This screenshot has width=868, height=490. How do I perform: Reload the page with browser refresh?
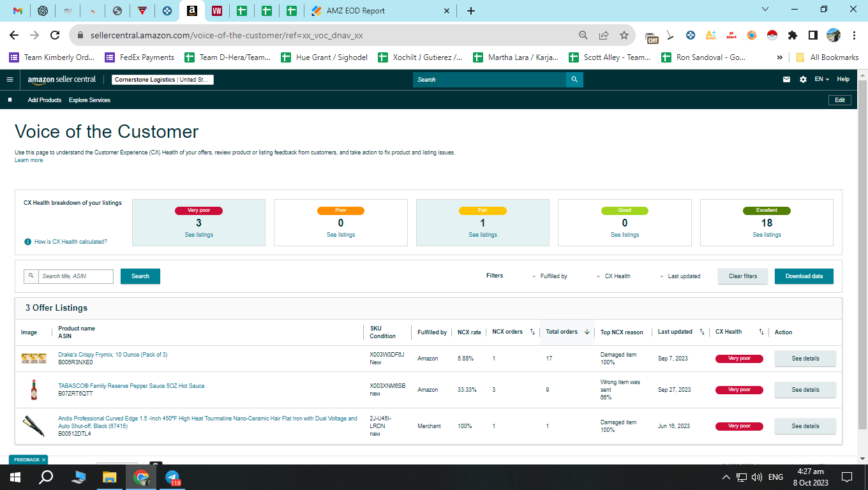click(55, 35)
